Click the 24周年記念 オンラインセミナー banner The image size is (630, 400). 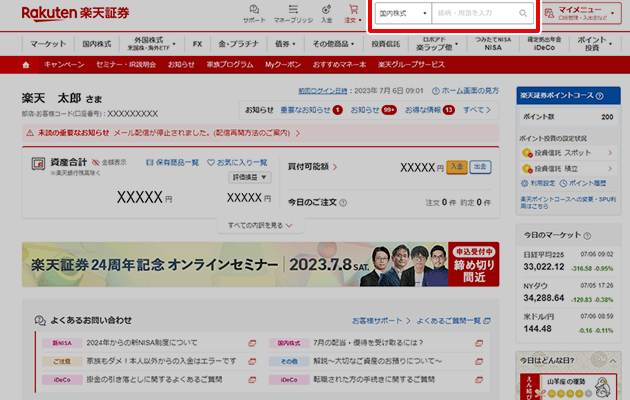[x=260, y=264]
